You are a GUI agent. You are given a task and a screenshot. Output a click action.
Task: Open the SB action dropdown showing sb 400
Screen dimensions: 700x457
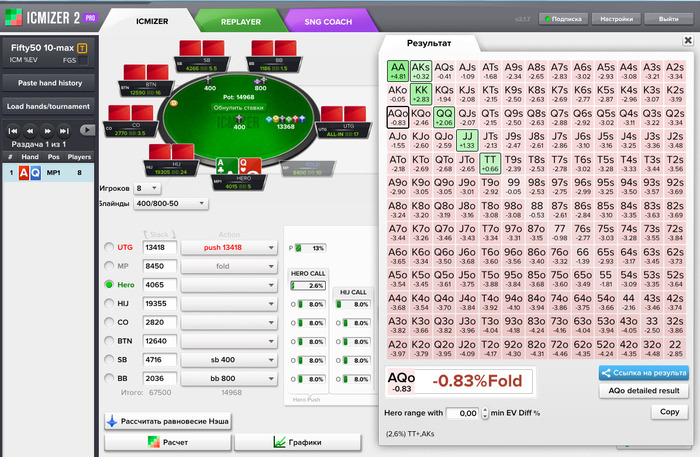click(229, 360)
